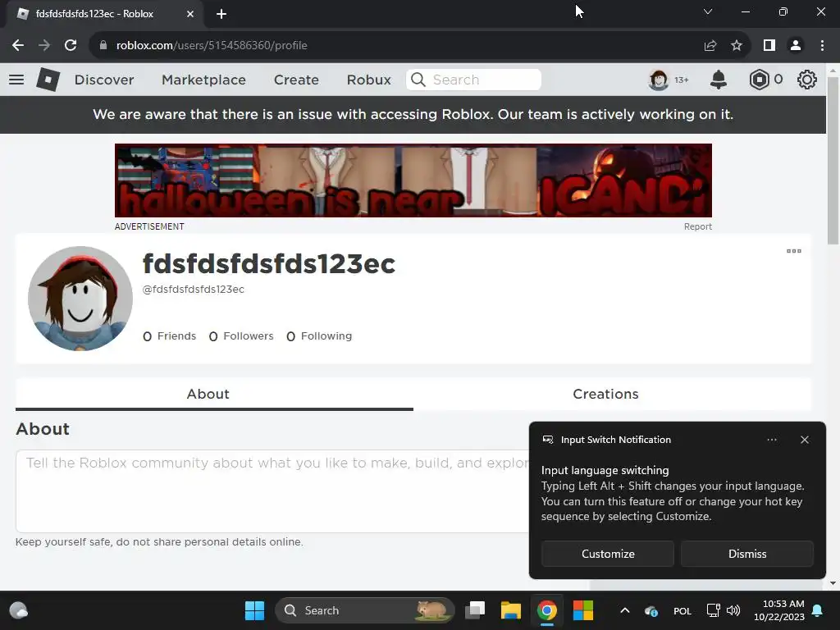Open a new browser tab
The width and height of the screenshot is (840, 630).
221,14
